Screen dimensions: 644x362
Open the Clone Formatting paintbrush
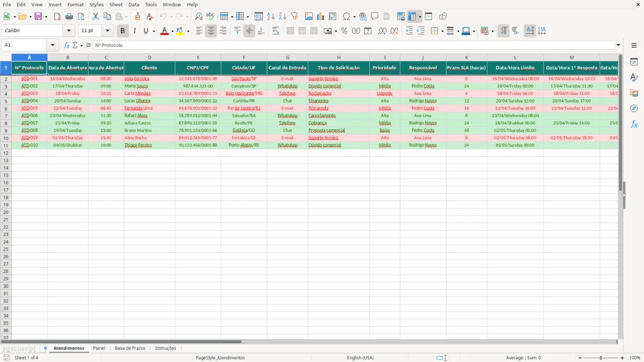pyautogui.click(x=138, y=17)
